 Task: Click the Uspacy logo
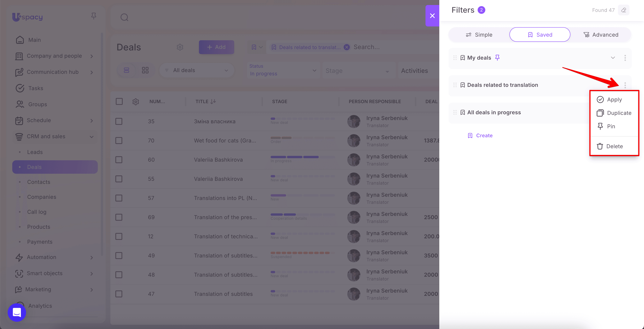click(x=27, y=17)
